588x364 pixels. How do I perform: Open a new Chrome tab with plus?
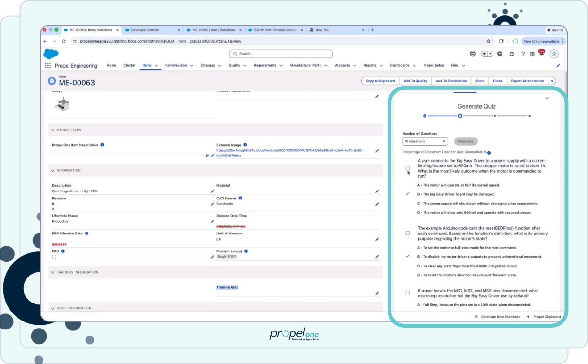click(372, 30)
